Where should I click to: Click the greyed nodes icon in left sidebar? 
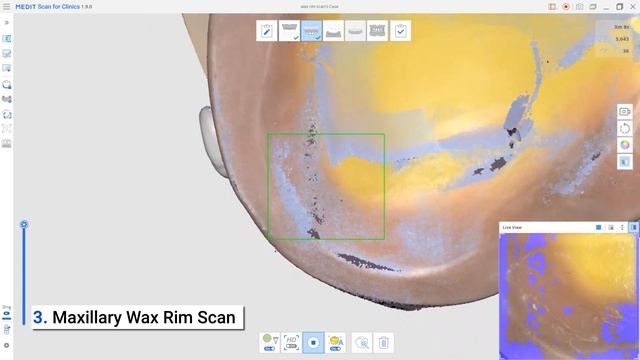[x=7, y=129]
